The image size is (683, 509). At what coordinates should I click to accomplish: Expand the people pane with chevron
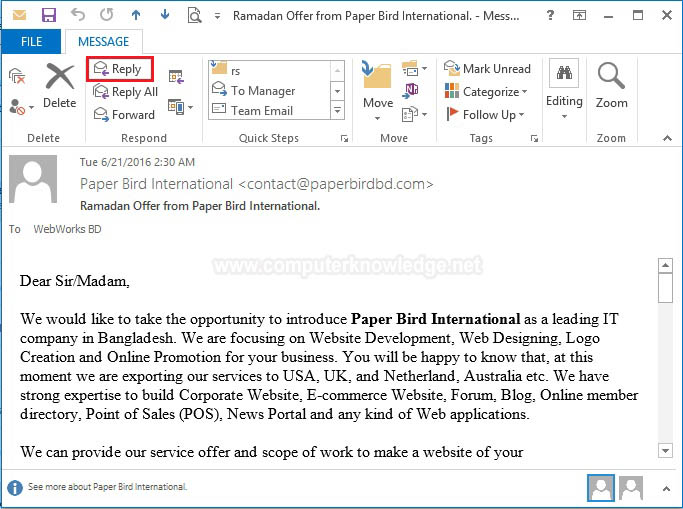coord(666,489)
